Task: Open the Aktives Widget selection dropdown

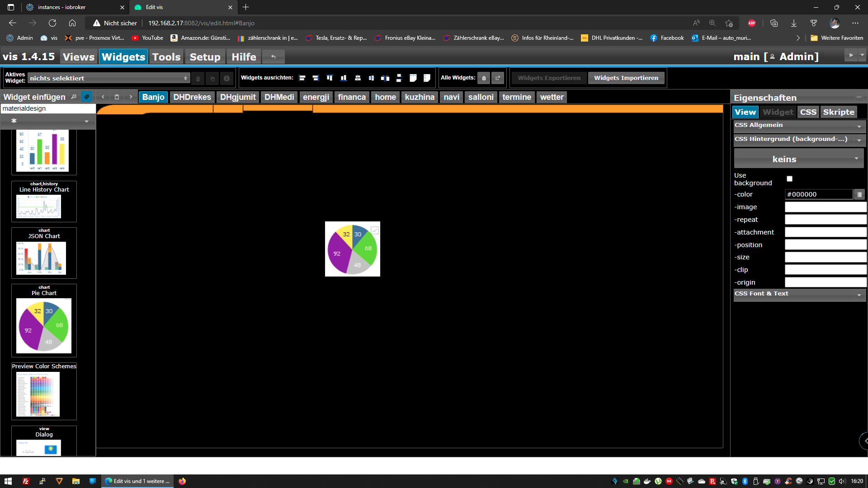Action: pyautogui.click(x=108, y=78)
